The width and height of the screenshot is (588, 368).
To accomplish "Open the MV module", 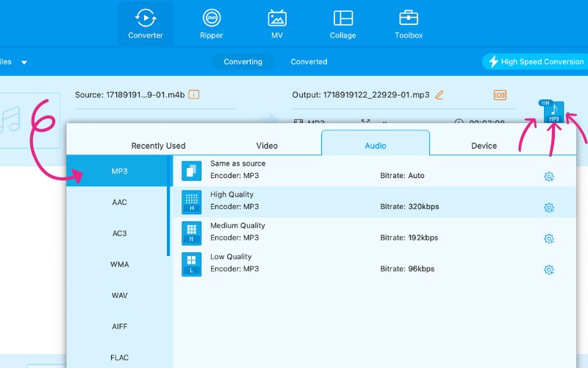I will (x=277, y=24).
